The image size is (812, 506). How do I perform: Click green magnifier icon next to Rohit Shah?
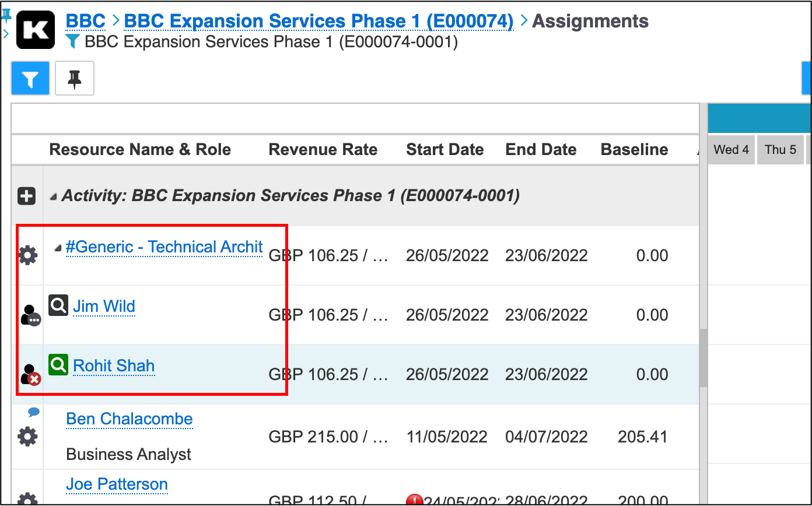point(58,365)
